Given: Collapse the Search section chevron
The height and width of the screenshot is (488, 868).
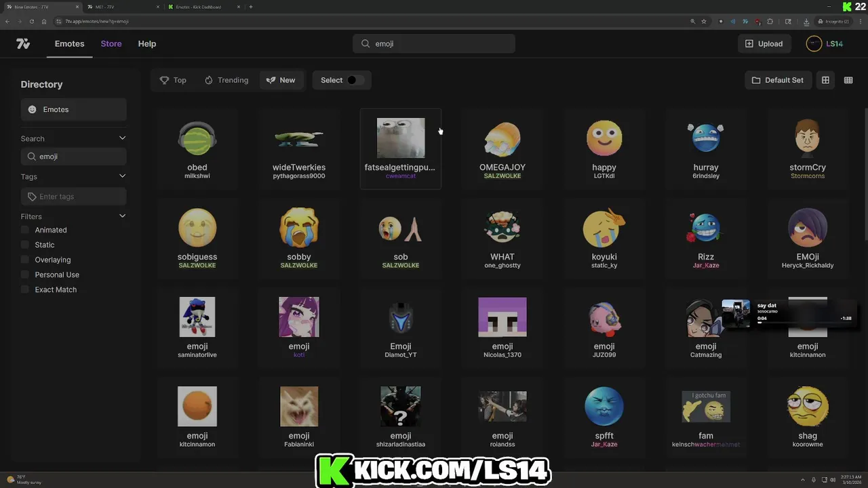Looking at the screenshot, I should (122, 138).
